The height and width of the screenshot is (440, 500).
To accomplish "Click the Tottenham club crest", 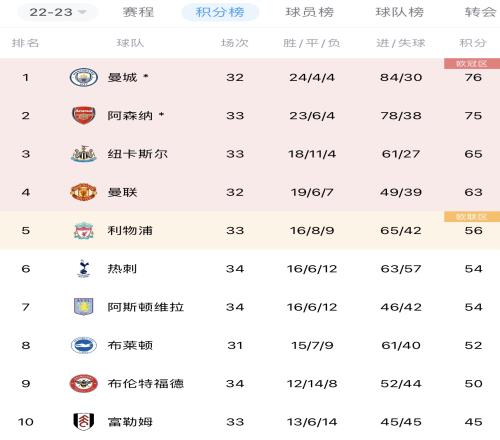I will point(83,269).
